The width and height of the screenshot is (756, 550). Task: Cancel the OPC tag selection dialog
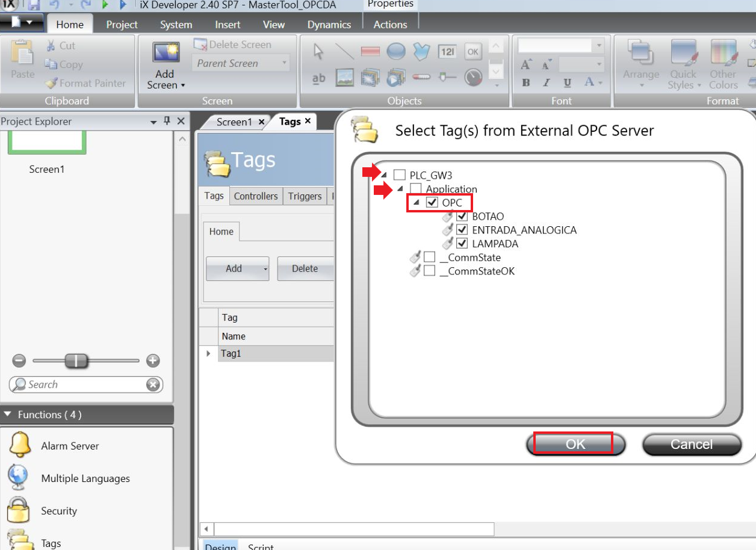[x=691, y=444]
